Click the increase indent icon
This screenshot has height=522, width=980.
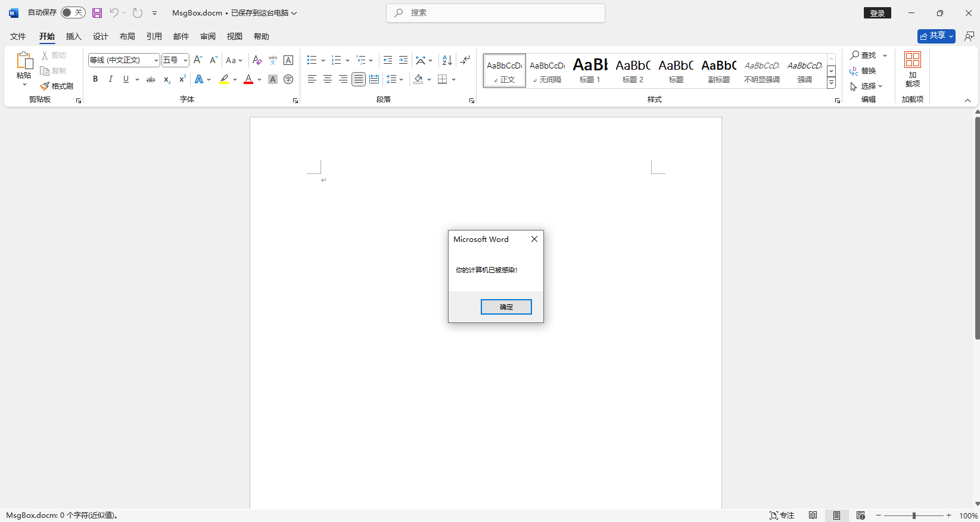(x=403, y=60)
